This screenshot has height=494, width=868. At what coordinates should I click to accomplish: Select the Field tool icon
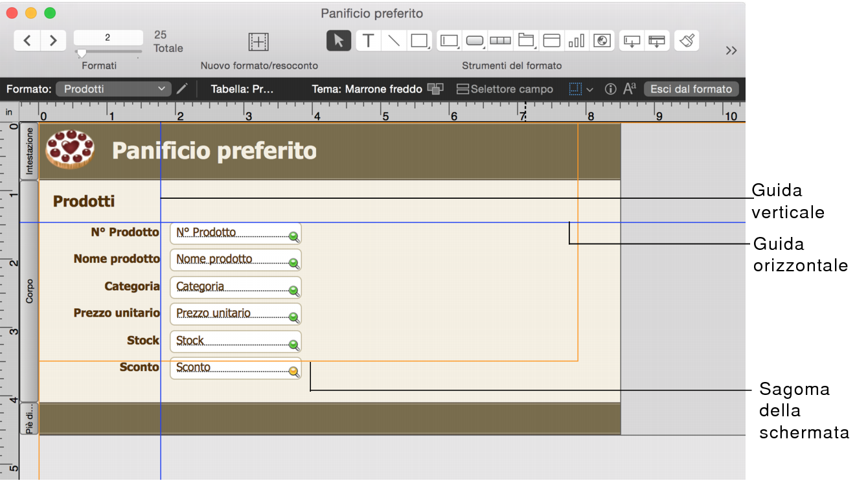click(x=632, y=41)
